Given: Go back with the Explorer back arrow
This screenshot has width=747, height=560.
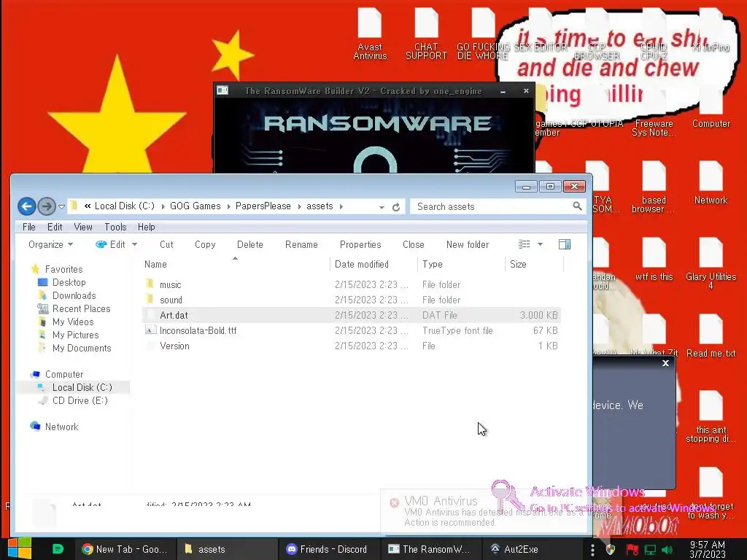Looking at the screenshot, I should 27,206.
